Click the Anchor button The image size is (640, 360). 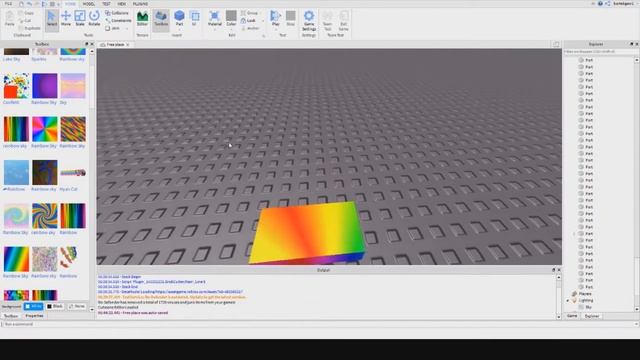[x=250, y=28]
